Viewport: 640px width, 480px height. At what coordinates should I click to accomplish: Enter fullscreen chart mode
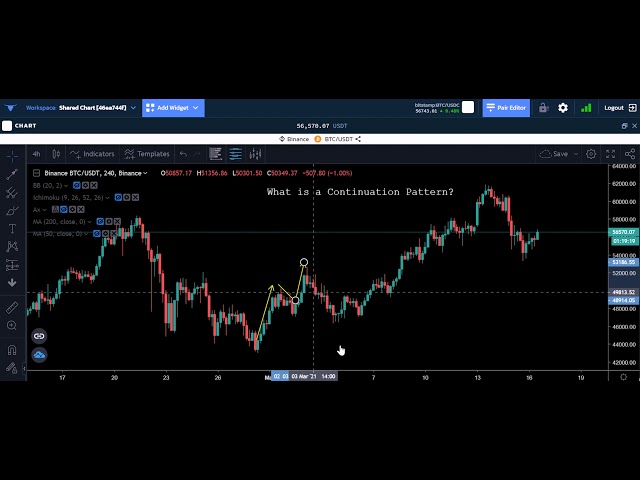610,154
